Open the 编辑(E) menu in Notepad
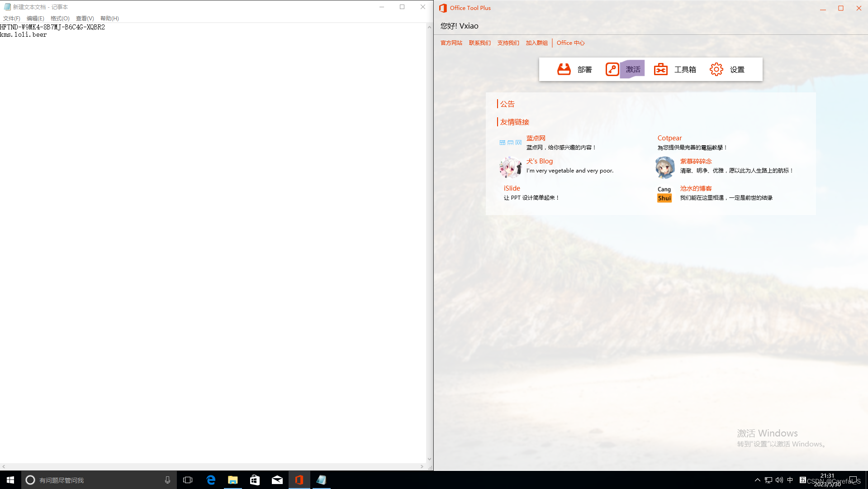 [35, 18]
